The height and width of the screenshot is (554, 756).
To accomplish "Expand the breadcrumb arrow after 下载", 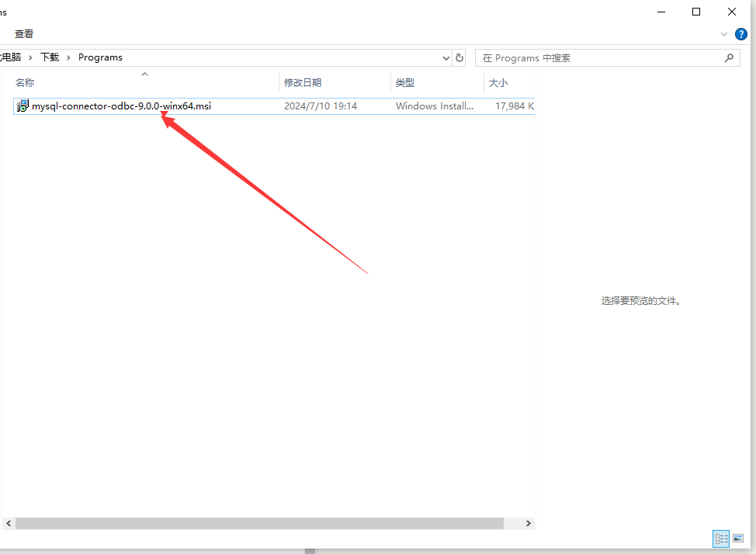I will pyautogui.click(x=68, y=58).
